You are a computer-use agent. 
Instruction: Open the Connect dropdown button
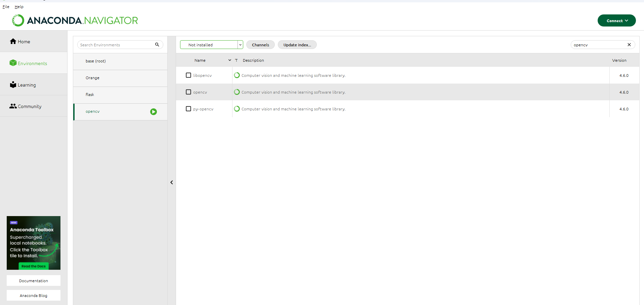click(x=616, y=20)
